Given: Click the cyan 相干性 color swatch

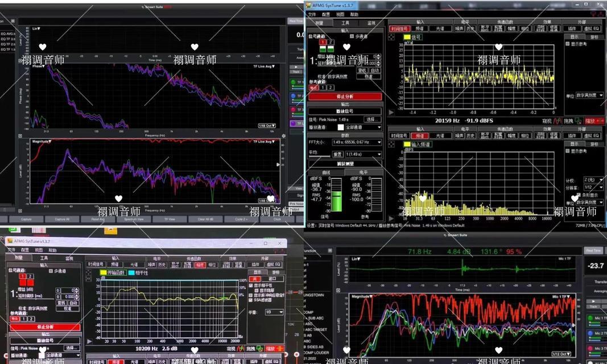Looking at the screenshot, I should click(131, 273).
